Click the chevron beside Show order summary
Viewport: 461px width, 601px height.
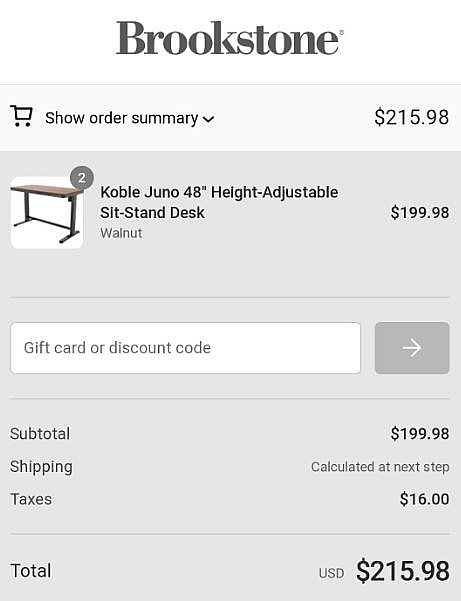point(208,119)
